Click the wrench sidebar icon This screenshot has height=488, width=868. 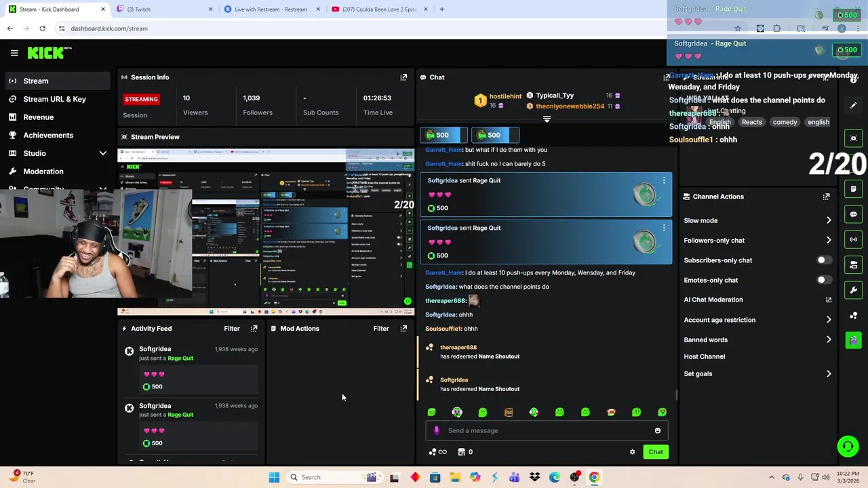click(854, 290)
